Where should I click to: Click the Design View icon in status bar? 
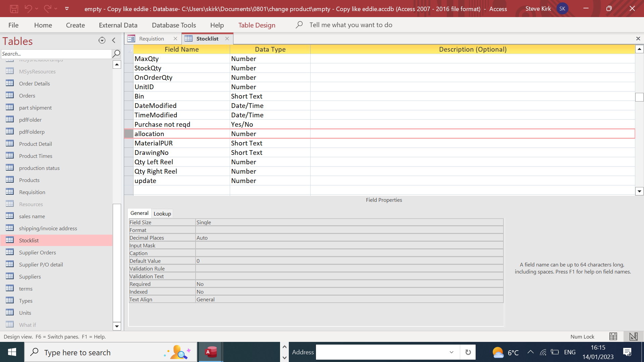633,337
